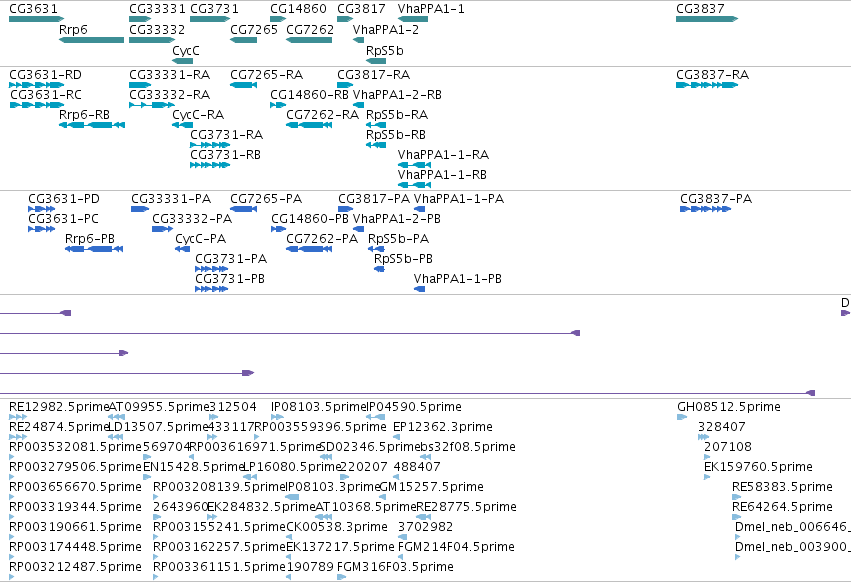This screenshot has height=582, width=851.
Task: Open protein CG3731-PB
Action: click(x=230, y=279)
